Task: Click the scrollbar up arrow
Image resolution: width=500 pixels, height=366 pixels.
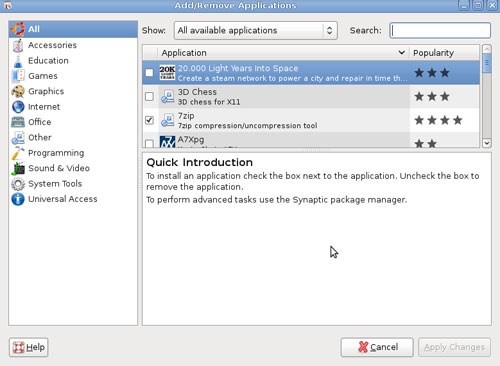Action: 487,49
